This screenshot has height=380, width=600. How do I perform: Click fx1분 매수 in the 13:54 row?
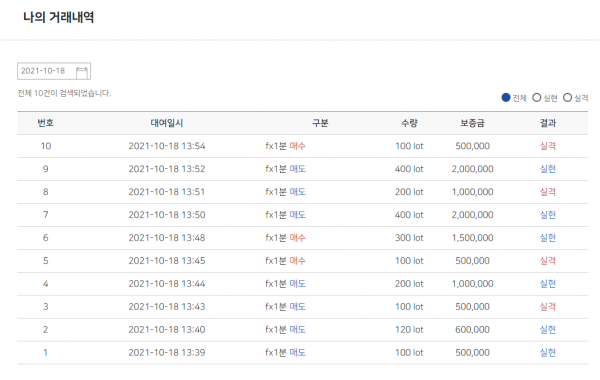coord(285,146)
